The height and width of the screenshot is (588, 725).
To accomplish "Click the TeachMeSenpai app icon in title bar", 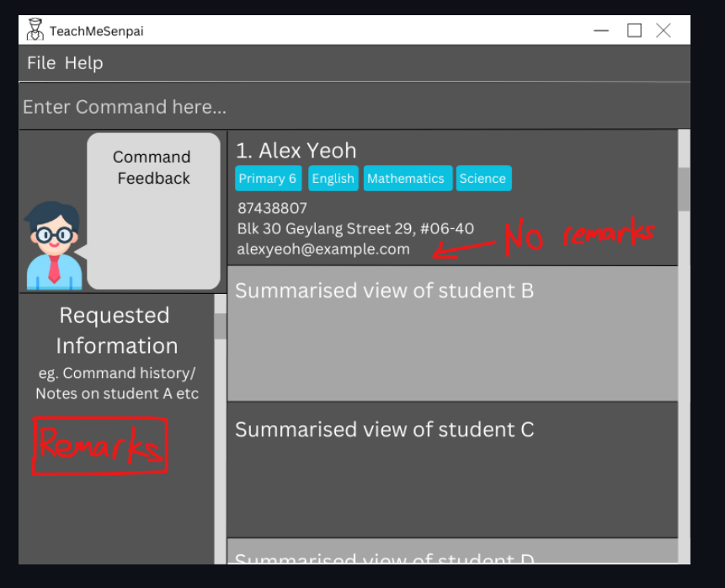I will click(x=35, y=30).
